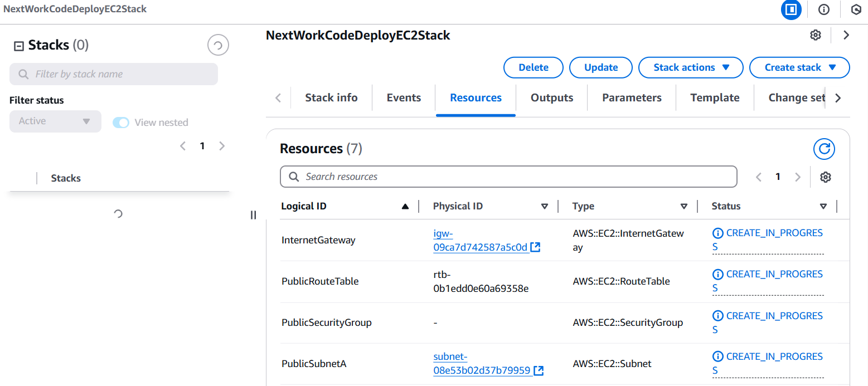The image size is (868, 386).
Task: Go to next Stacks page
Action: pos(222,146)
